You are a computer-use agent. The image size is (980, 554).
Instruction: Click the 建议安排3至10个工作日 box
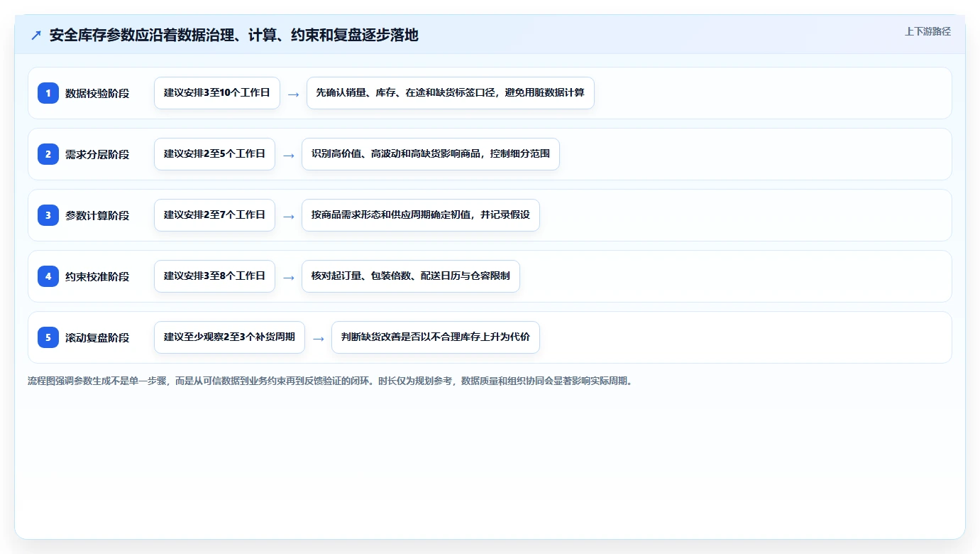pos(217,93)
